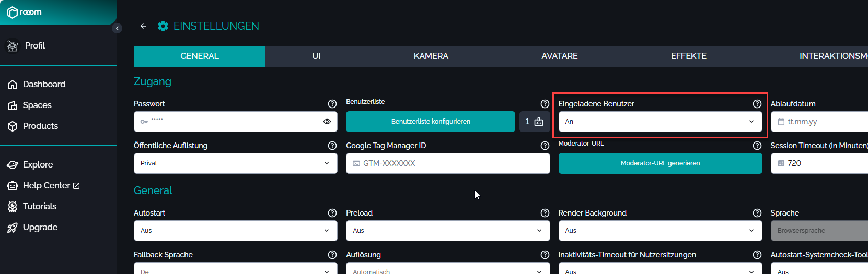Screen dimensions: 868x274
Task: Click Benutzerliste konfigurieren button
Action: [430, 122]
